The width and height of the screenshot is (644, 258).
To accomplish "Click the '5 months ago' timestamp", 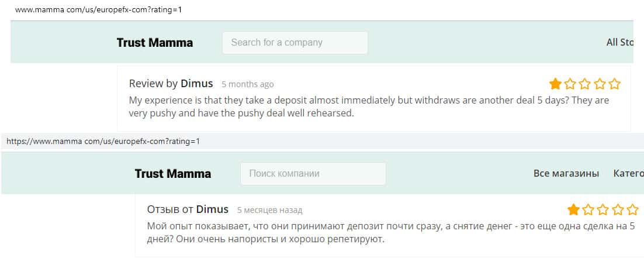I will [x=247, y=84].
